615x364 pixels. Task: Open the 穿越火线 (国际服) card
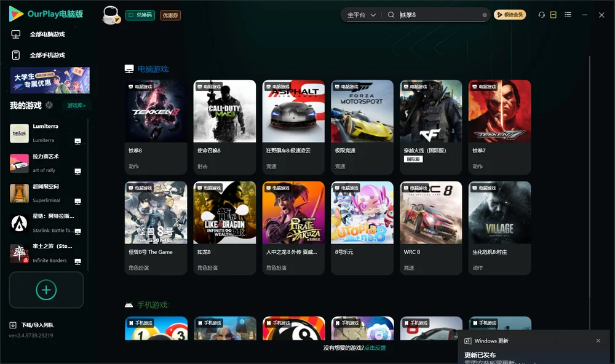[x=430, y=127]
